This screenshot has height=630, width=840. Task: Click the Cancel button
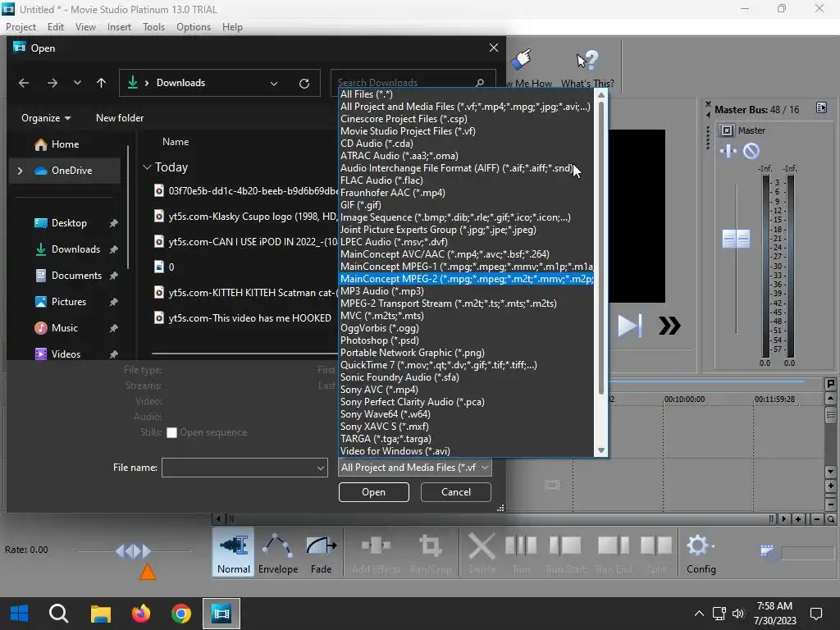coord(456,492)
